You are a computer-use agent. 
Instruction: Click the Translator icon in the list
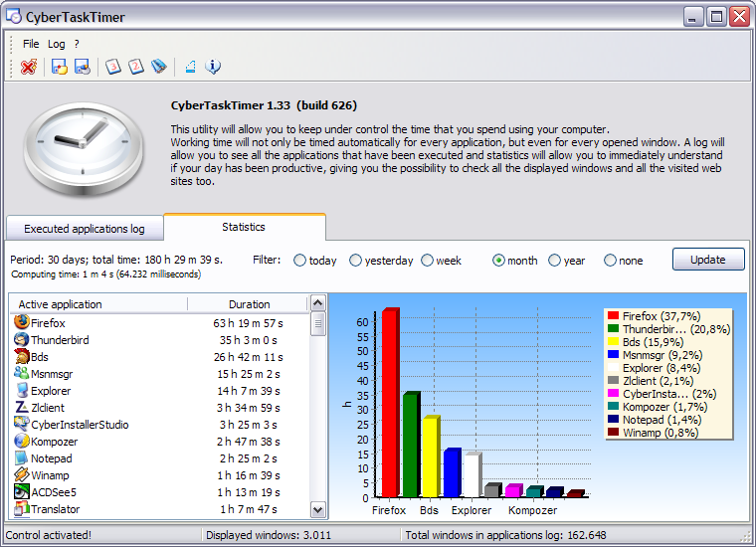22,508
